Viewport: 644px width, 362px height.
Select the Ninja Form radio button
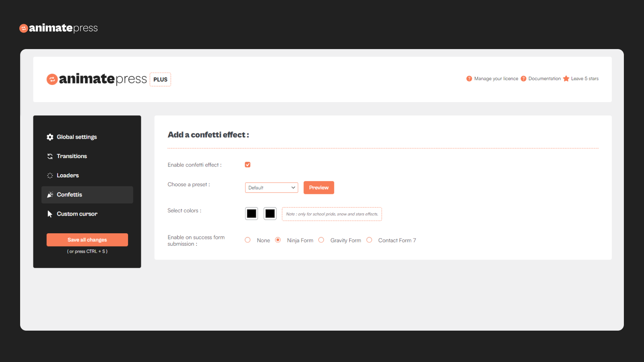tap(278, 240)
